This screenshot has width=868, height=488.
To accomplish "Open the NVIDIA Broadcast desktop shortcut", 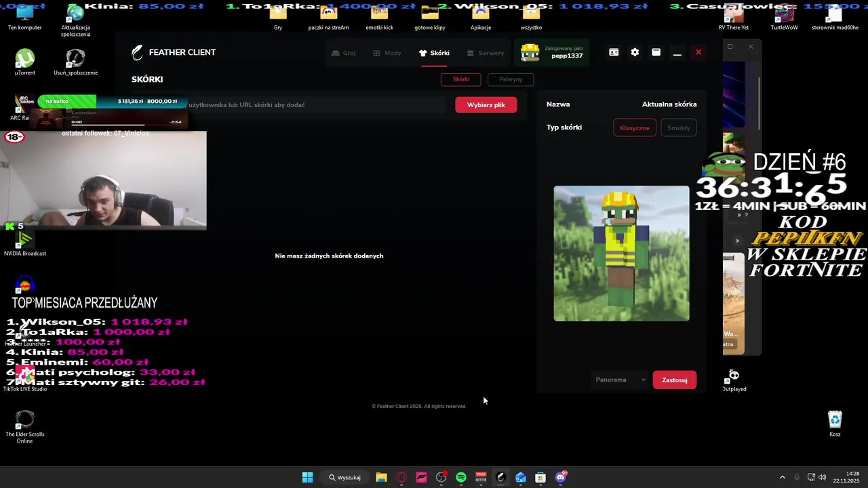I will pos(25,244).
